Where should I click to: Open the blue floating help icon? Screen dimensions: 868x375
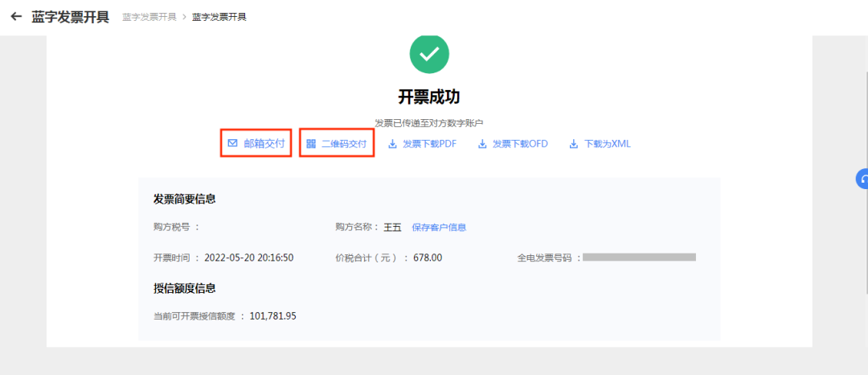862,179
